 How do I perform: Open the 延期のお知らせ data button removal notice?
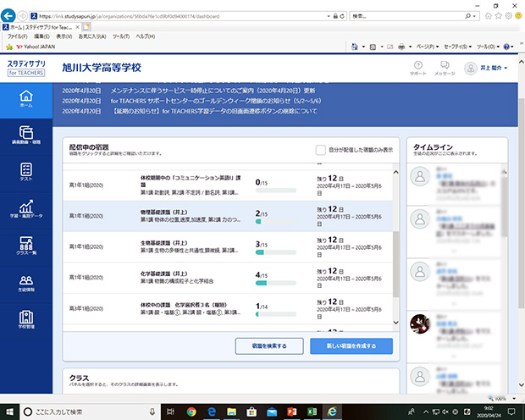214,111
